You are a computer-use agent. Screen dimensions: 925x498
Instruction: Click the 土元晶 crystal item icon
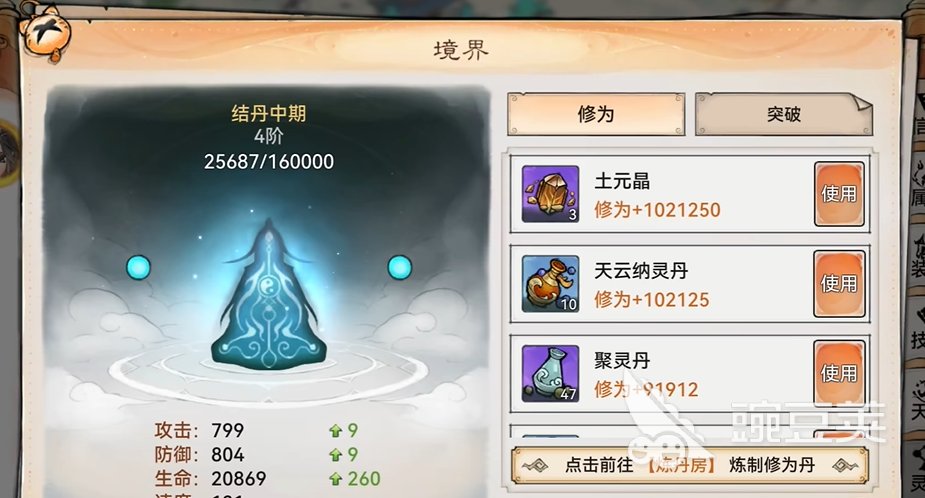[x=550, y=194]
